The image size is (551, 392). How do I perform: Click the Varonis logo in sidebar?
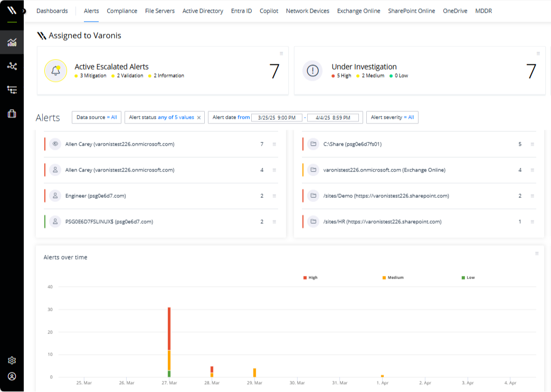coord(12,10)
